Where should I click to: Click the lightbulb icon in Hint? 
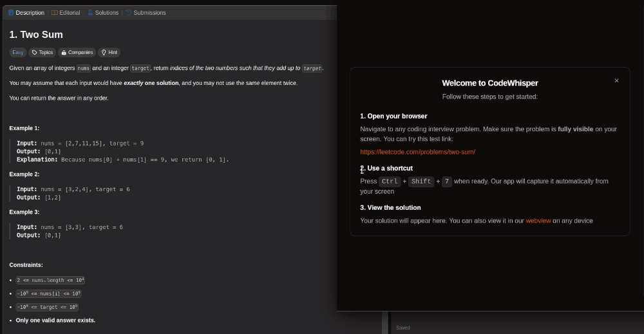[104, 53]
